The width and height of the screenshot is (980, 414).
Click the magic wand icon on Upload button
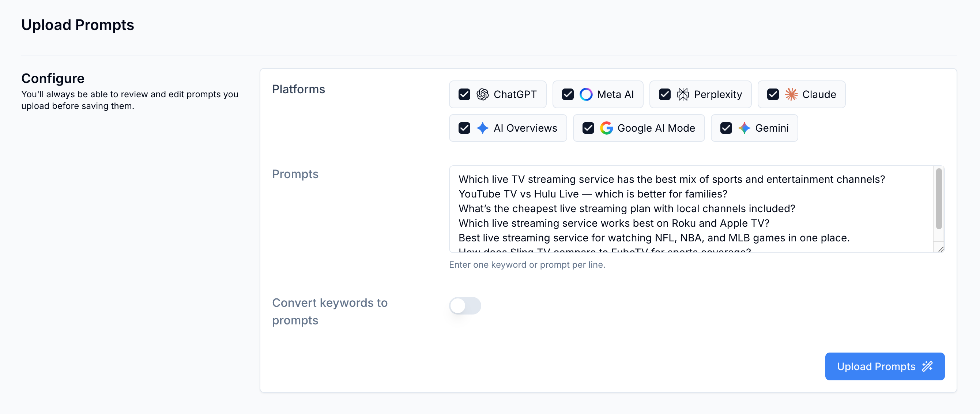tap(927, 366)
